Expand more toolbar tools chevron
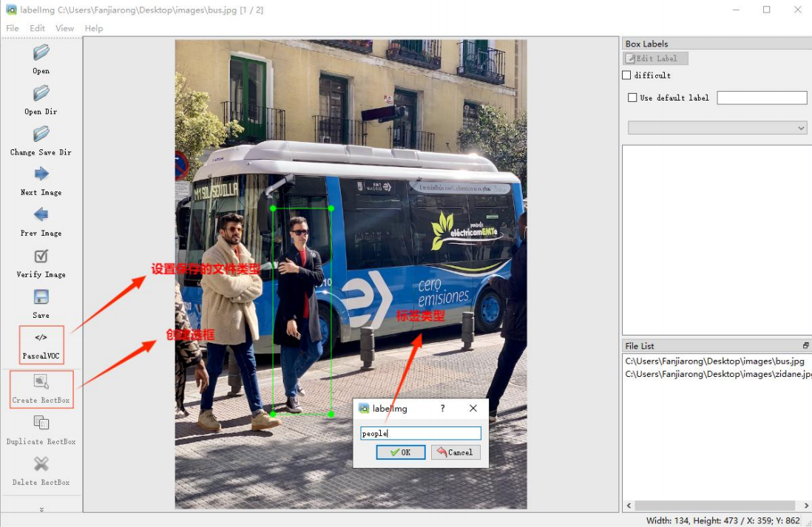Image resolution: width=812 pixels, height=527 pixels. click(x=41, y=509)
